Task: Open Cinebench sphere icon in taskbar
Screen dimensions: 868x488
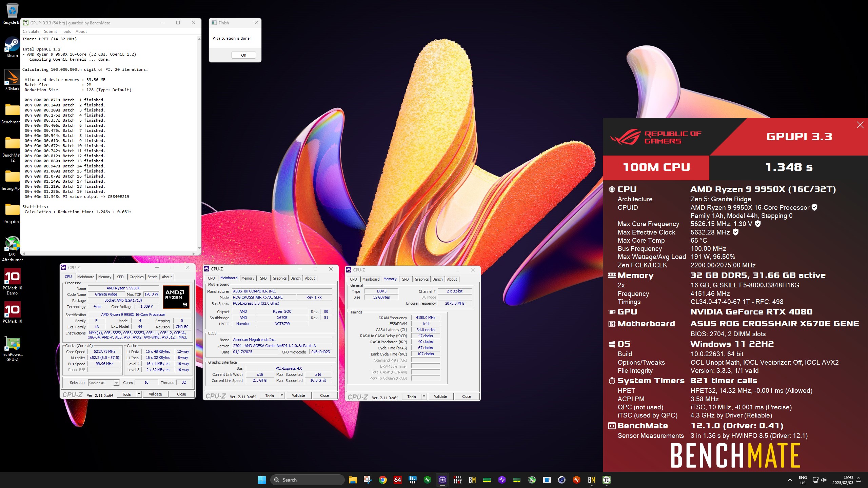Action: [561, 480]
